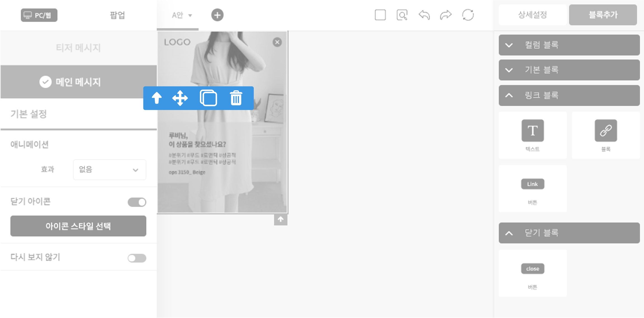The width and height of the screenshot is (644, 318).
Task: Click the four-arrow move handle icon
Action: (x=180, y=98)
